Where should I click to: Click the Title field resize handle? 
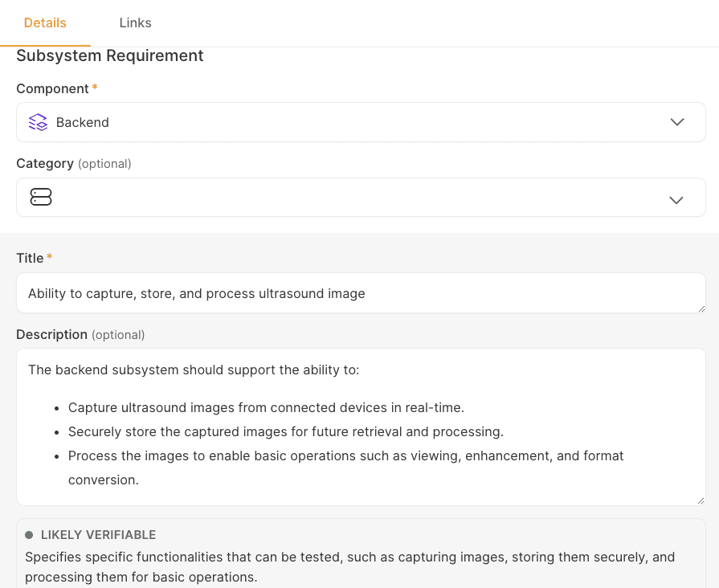[701, 308]
